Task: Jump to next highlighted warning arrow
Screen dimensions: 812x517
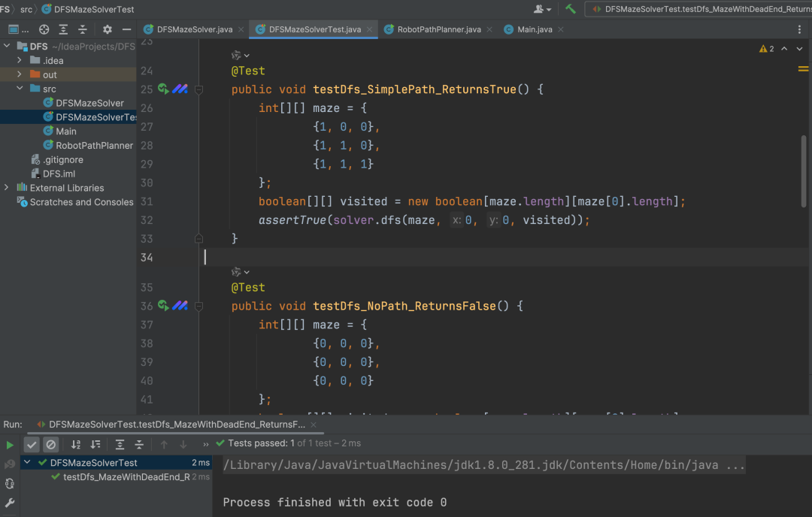Action: (x=799, y=49)
